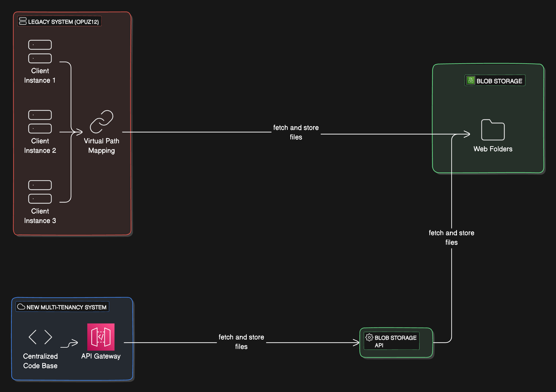Click the Client Instance 3 server icon
Image resolution: width=556 pixels, height=392 pixels.
coord(40,192)
